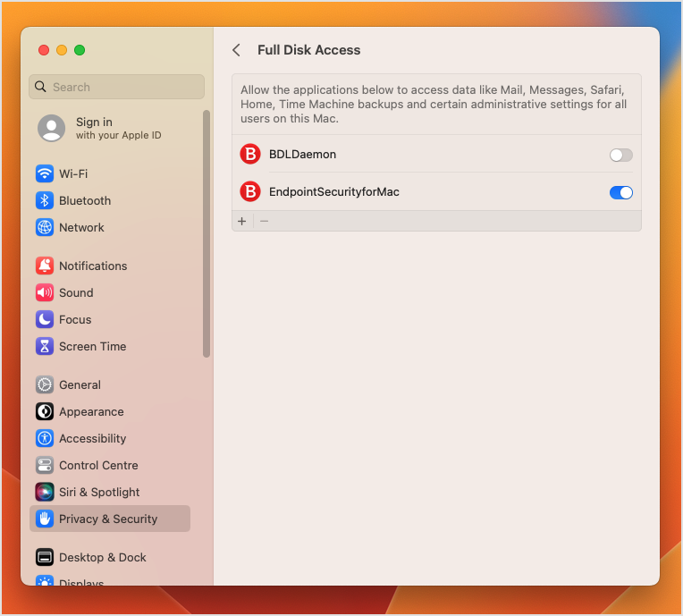Add an application with plus button
The height and width of the screenshot is (616, 683).
click(x=242, y=222)
